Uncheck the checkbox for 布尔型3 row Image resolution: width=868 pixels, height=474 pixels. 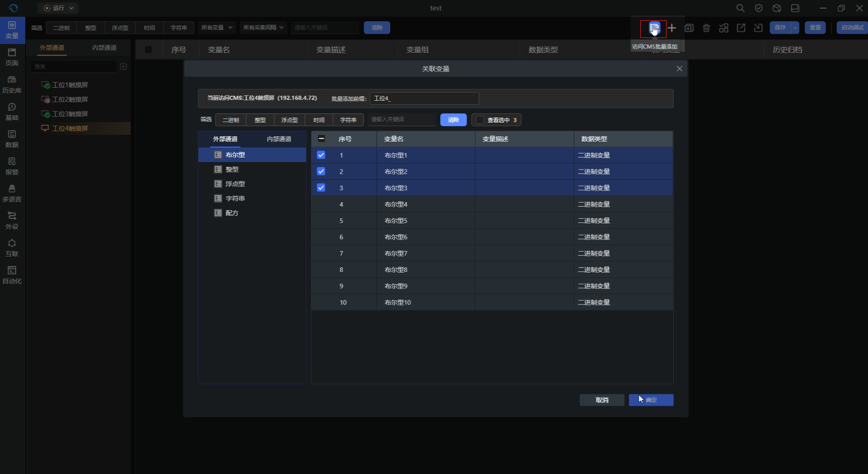tap(321, 187)
